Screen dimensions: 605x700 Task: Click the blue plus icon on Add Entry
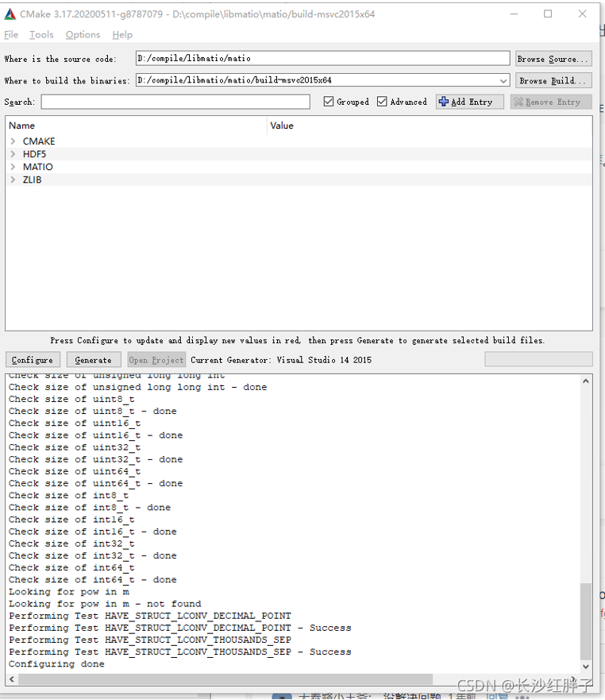pos(444,102)
